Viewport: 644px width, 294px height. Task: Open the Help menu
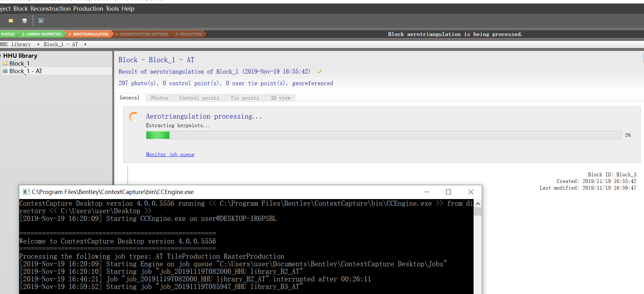128,9
